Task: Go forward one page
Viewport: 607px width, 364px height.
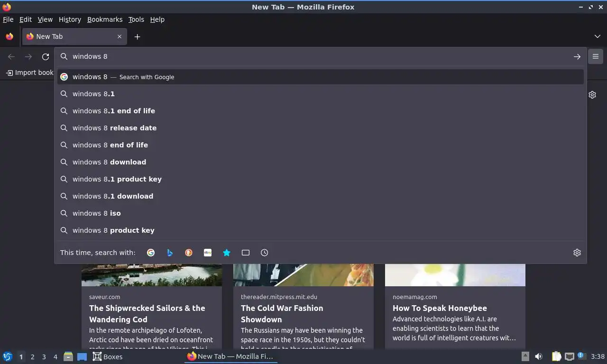Action: point(28,57)
